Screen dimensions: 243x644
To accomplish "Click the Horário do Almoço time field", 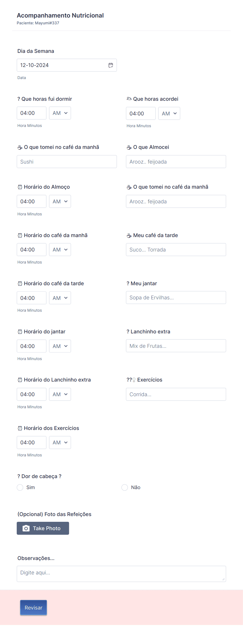I will [32, 201].
